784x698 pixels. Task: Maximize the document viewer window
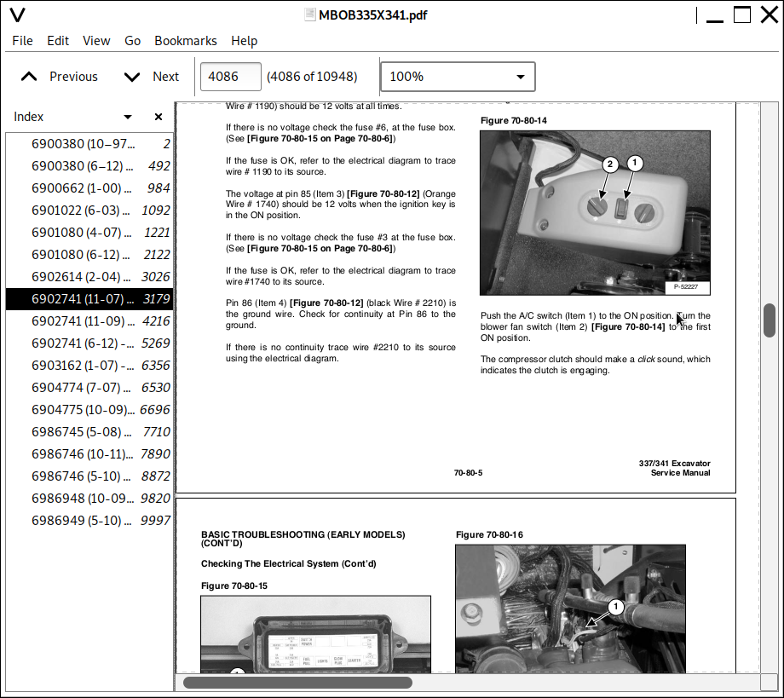point(742,15)
